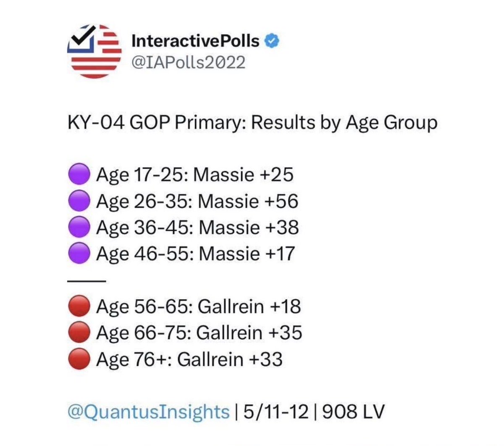This screenshot has width=504, height=446.
Task: Click red circle beside Age 56-65
Action: tap(79, 306)
